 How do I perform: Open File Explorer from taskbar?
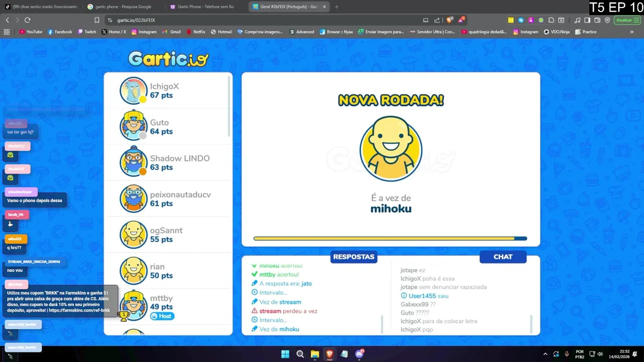(x=314, y=354)
